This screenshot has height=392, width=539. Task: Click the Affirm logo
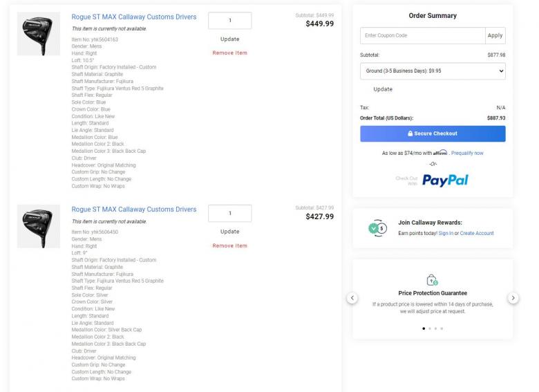tap(440, 153)
